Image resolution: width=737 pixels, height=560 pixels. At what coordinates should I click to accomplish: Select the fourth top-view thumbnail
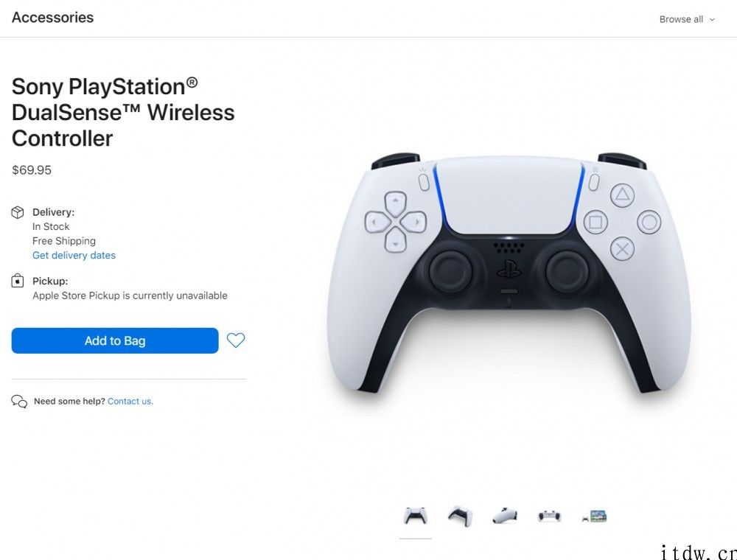[550, 516]
